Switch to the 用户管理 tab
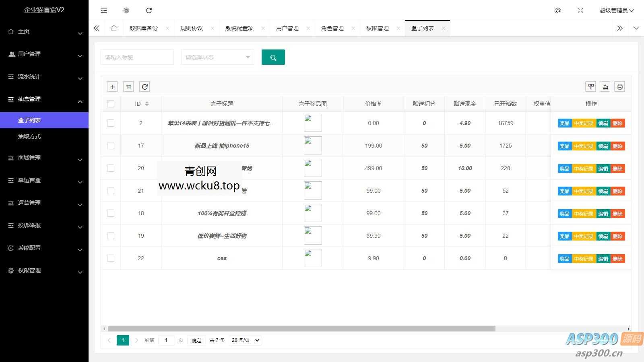644x362 pixels. 287,28
